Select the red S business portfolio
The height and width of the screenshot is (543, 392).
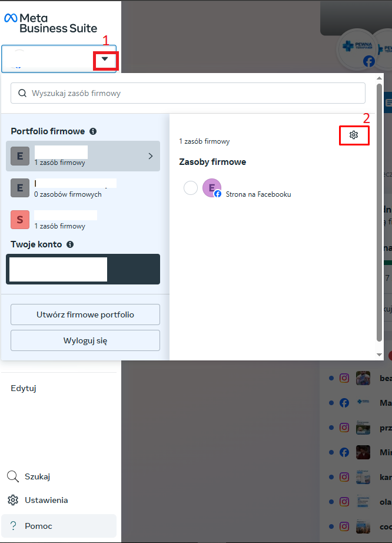(83, 220)
